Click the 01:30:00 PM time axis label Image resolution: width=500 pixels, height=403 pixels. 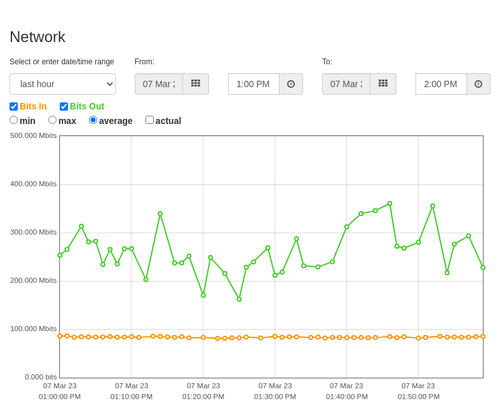[275, 397]
